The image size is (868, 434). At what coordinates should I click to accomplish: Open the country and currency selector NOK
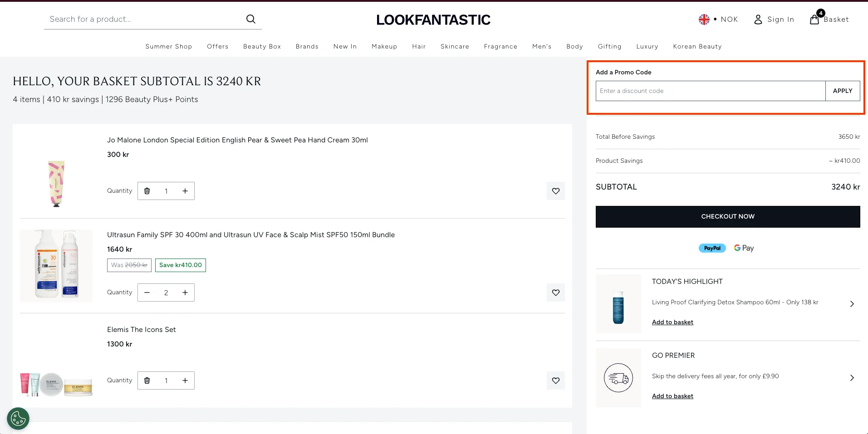click(x=718, y=20)
